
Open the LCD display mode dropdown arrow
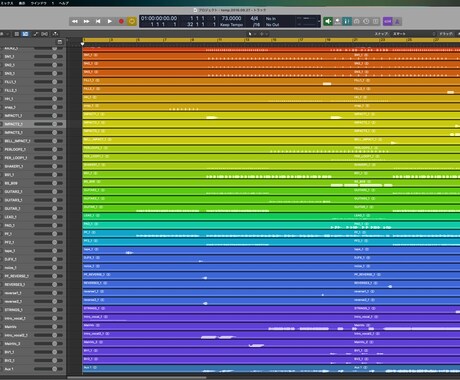click(319, 21)
